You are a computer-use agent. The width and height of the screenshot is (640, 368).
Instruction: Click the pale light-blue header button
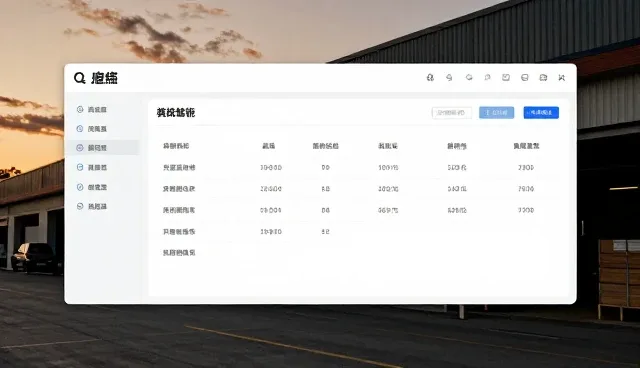[496, 113]
